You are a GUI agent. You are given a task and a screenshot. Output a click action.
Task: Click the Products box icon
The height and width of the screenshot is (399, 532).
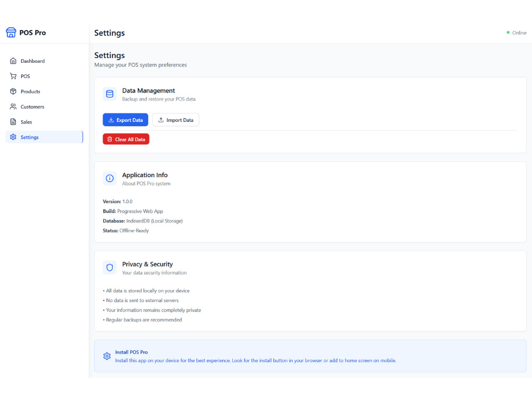point(13,92)
